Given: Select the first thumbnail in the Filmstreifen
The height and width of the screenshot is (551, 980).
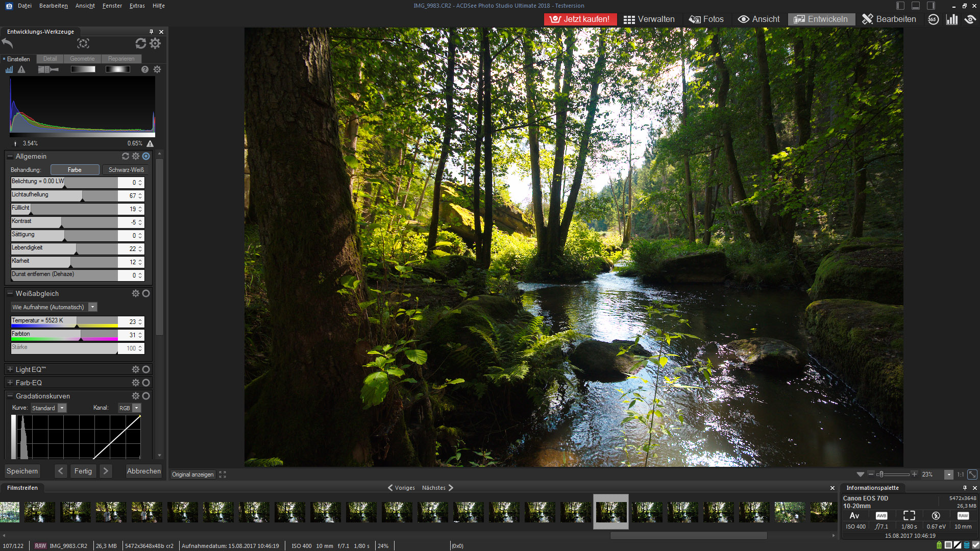Looking at the screenshot, I should (x=10, y=512).
